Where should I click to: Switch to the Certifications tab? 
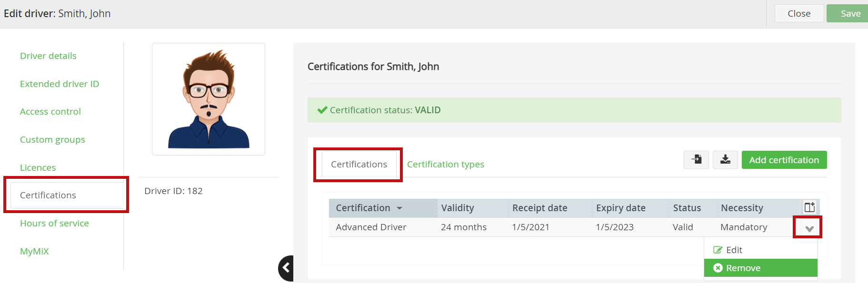pos(359,165)
